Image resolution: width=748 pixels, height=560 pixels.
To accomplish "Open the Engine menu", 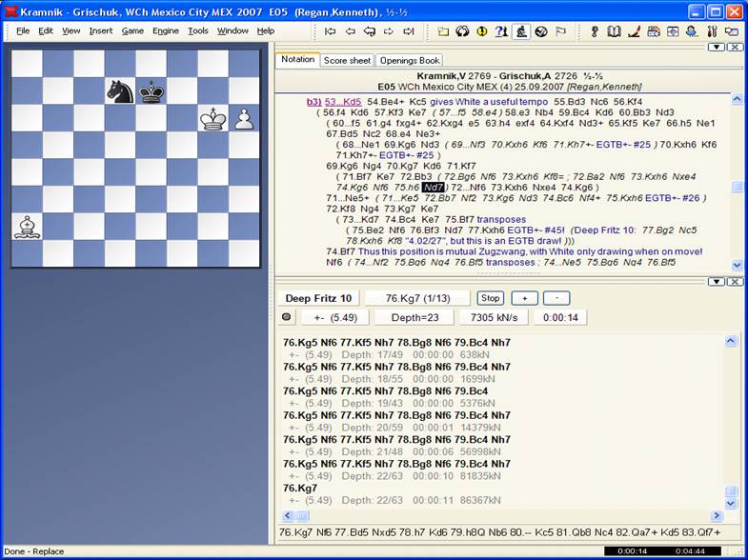I will click(x=165, y=30).
